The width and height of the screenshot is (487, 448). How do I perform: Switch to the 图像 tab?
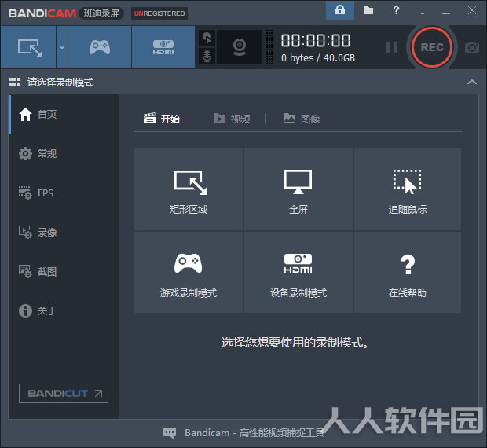pyautogui.click(x=302, y=119)
